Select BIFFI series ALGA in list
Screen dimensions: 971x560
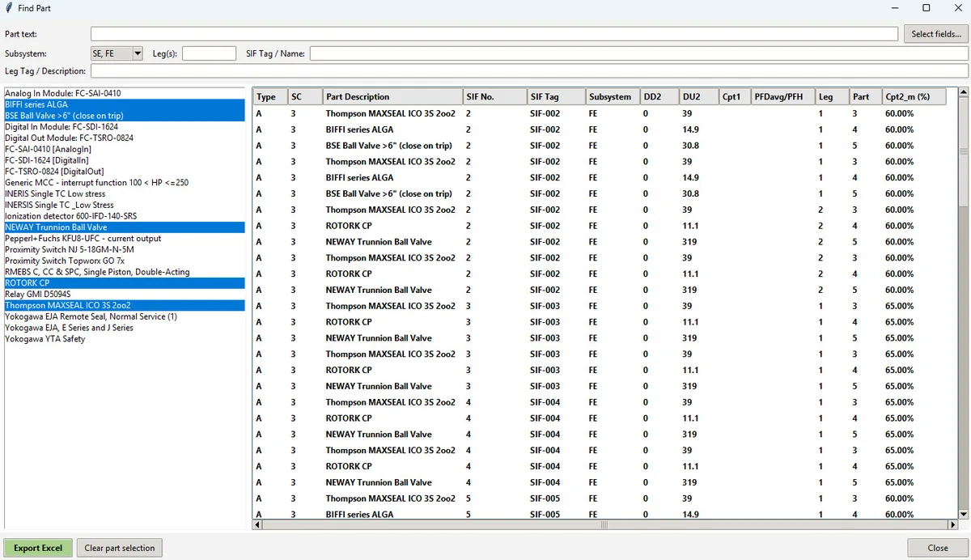[124, 104]
